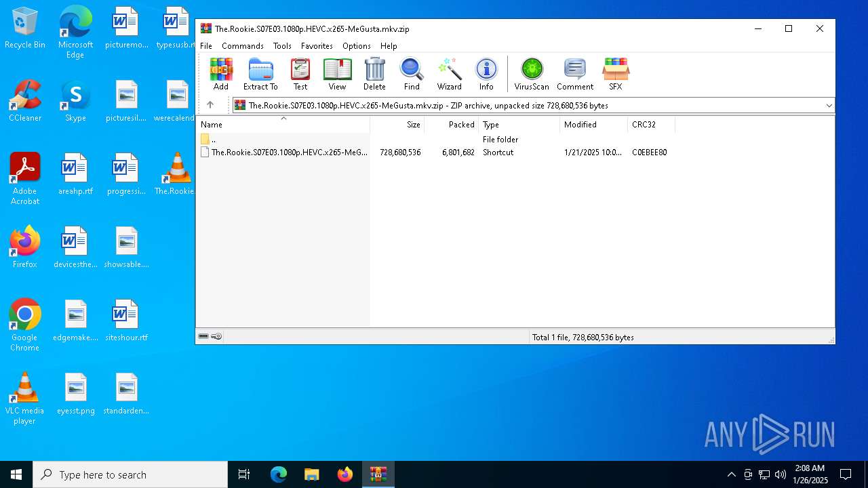Select the parent '..' folder row
Screen dimensions: 868x488
[434, 140]
